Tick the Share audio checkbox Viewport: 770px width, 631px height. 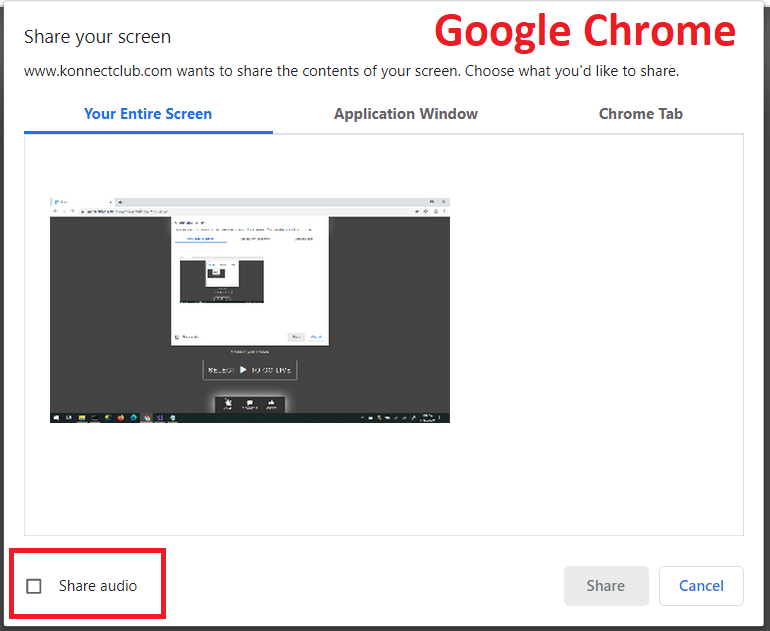pos(34,586)
